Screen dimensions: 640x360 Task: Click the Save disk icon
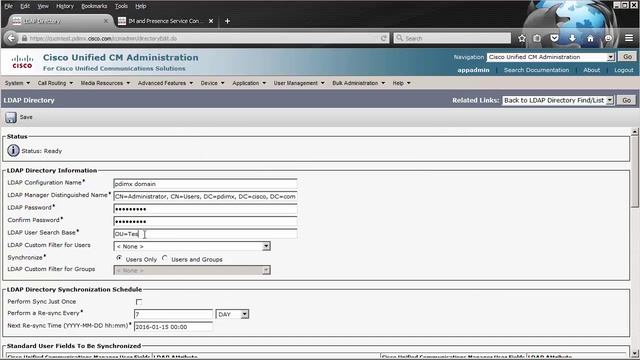(11, 118)
